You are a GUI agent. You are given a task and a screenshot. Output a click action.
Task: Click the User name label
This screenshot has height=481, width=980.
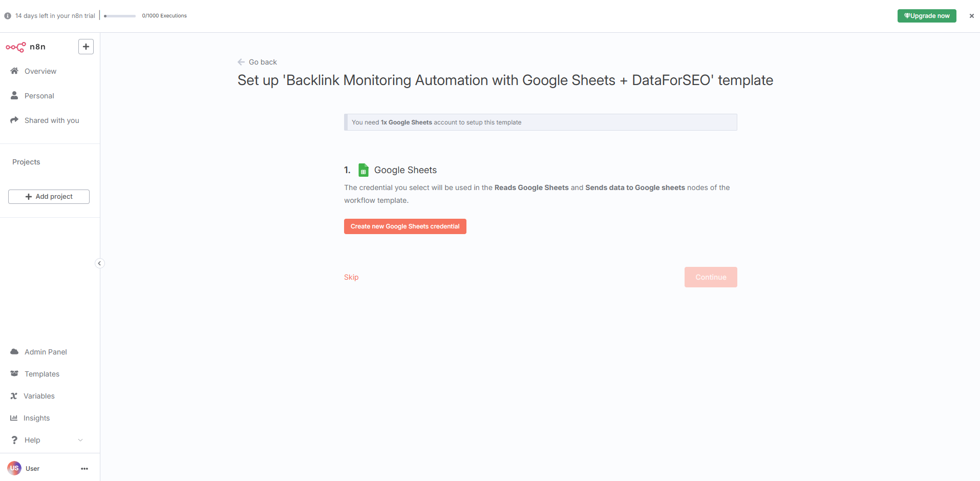(33, 469)
